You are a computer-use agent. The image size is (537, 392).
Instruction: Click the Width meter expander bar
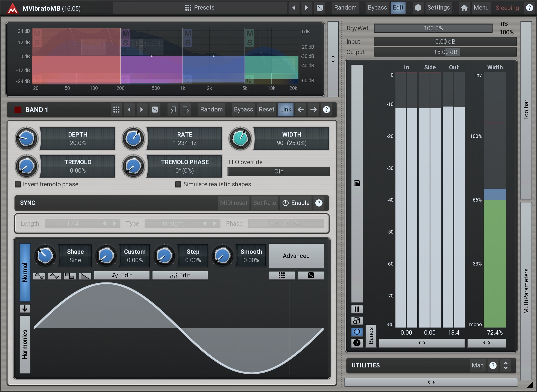pyautogui.click(x=486, y=343)
